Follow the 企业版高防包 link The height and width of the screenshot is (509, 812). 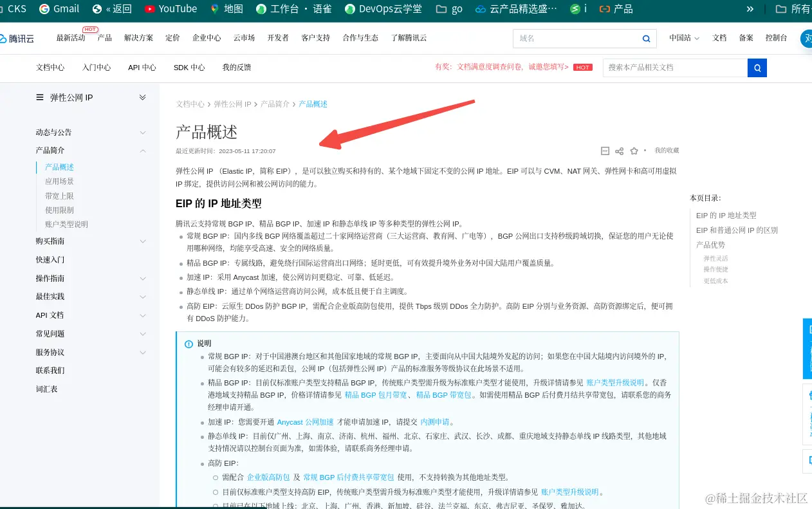point(268,477)
